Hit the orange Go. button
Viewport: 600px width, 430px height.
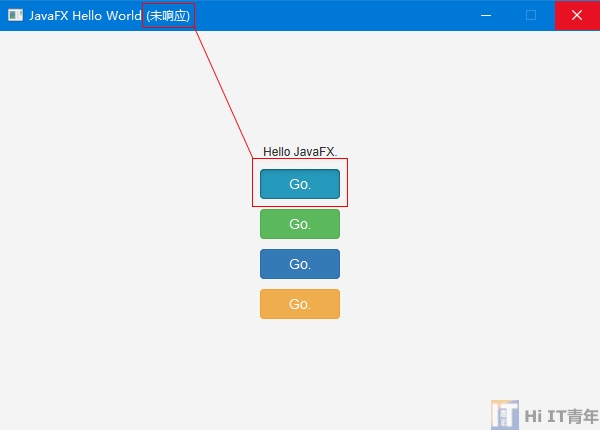[300, 304]
